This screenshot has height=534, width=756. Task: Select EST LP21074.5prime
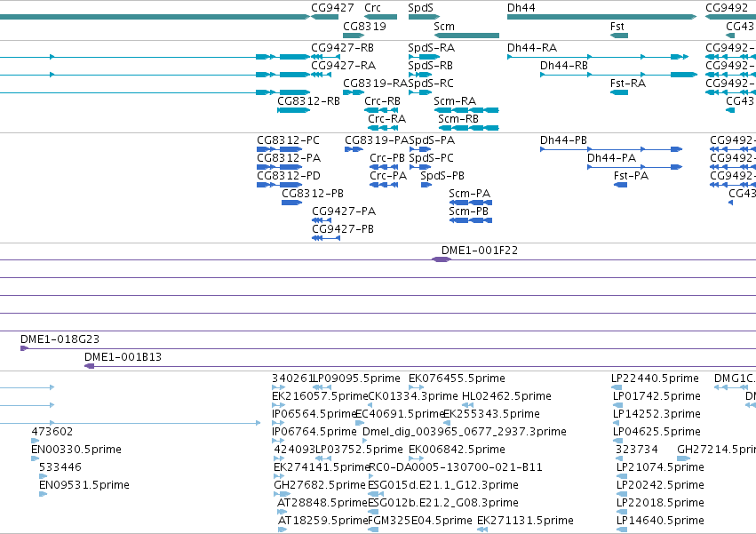click(x=622, y=476)
